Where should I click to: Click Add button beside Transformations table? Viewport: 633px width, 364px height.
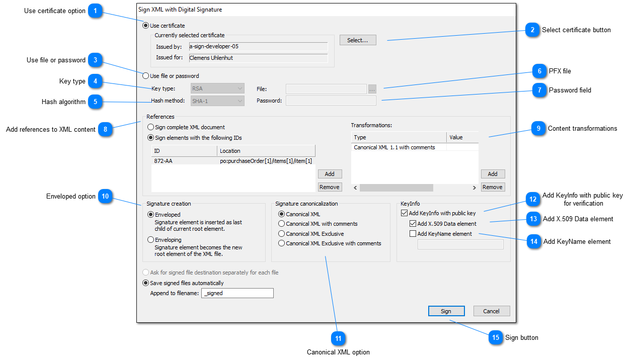coord(493,174)
